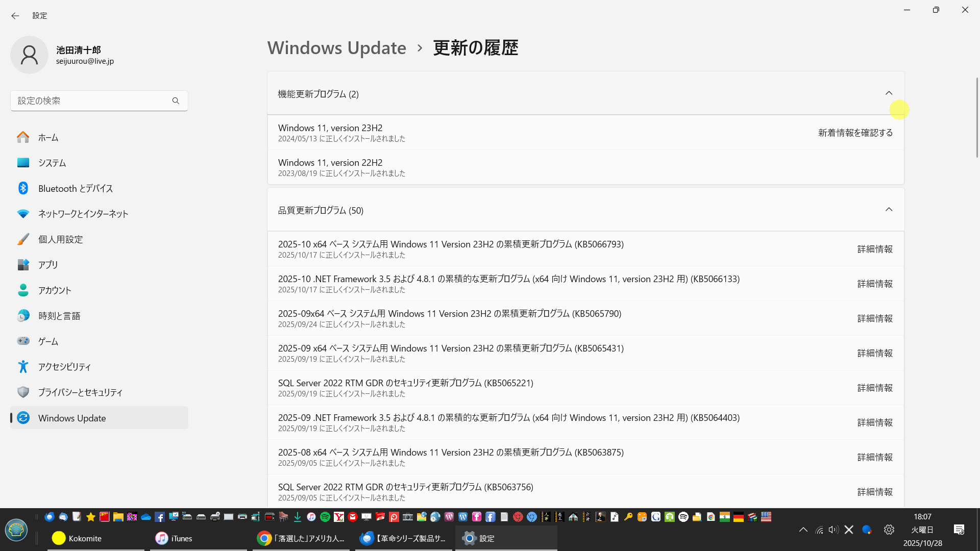
Task: Switch to the Thunderbird window in taskbar
Action: pos(403,538)
